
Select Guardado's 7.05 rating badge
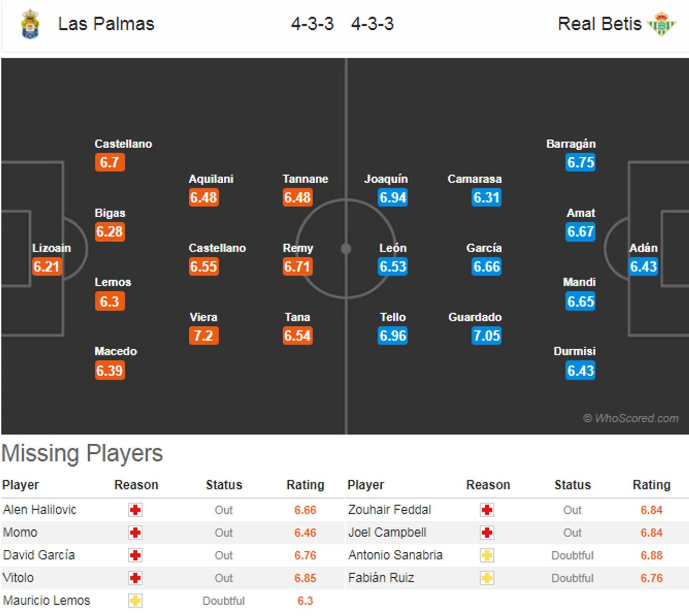click(x=487, y=336)
